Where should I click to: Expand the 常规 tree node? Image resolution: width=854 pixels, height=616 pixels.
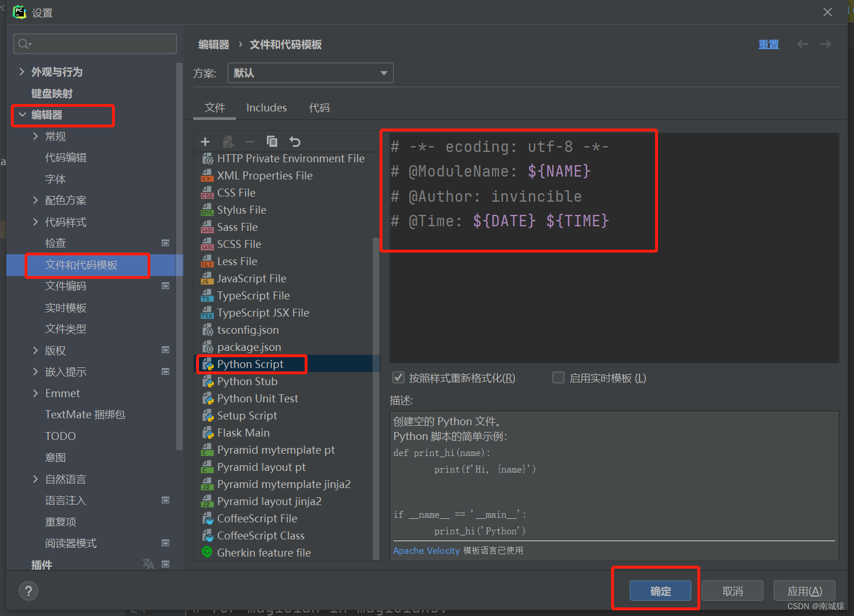pos(35,136)
